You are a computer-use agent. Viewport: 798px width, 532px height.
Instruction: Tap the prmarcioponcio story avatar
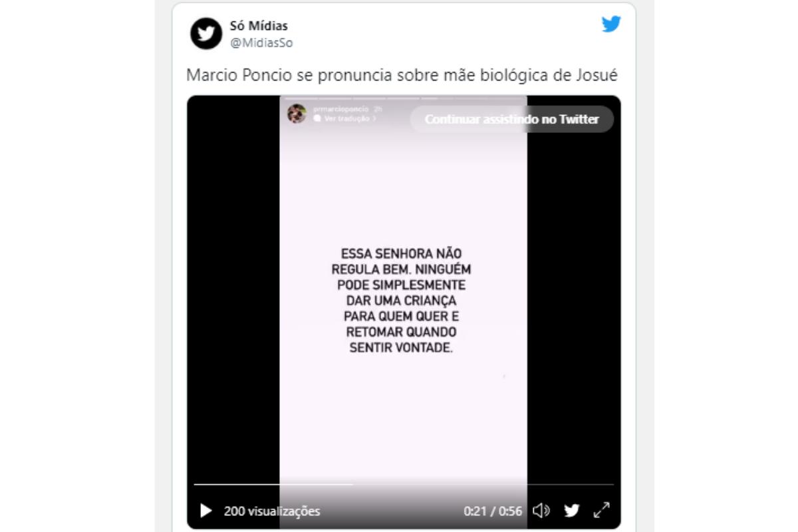point(297,113)
